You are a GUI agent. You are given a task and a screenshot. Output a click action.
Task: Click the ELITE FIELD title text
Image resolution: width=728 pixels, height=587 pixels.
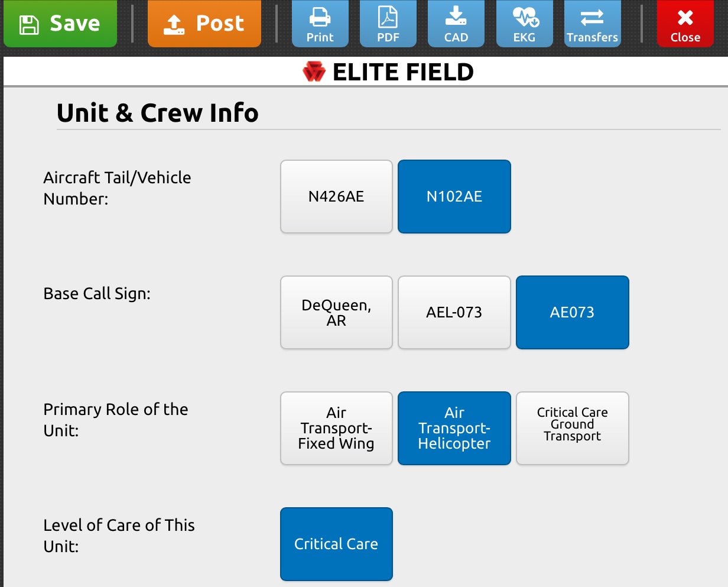(403, 72)
